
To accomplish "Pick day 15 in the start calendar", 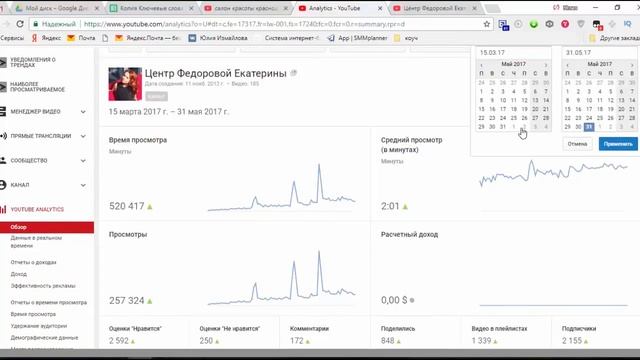I will click(x=482, y=109).
